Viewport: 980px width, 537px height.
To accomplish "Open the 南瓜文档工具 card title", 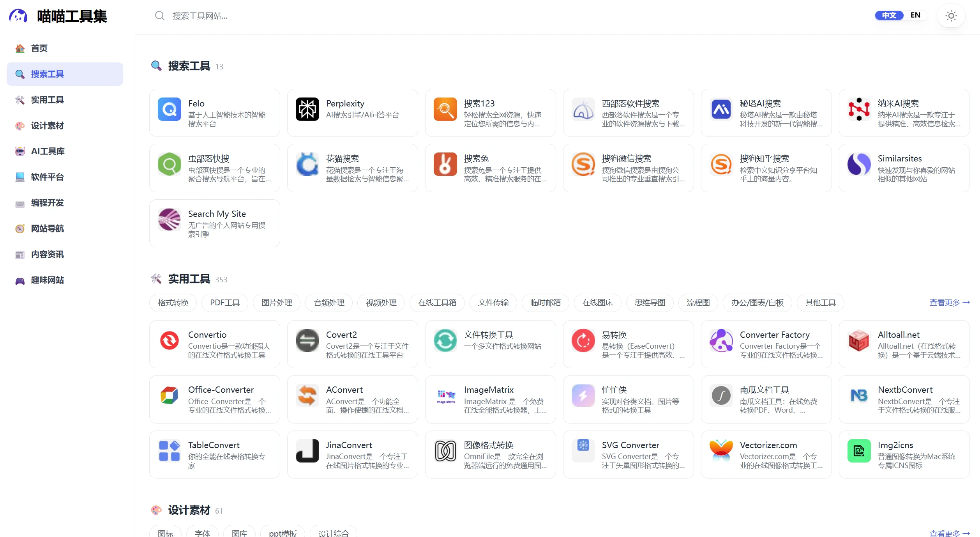I will click(765, 390).
